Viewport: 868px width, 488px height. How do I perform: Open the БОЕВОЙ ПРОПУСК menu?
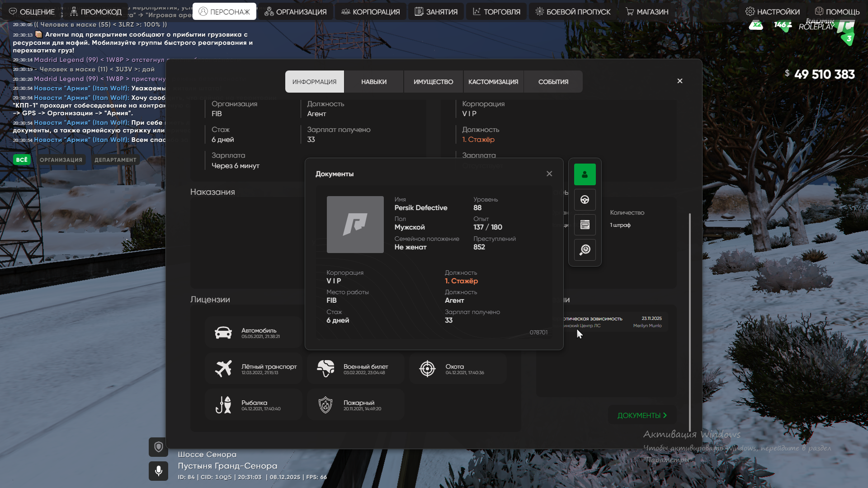point(573,12)
